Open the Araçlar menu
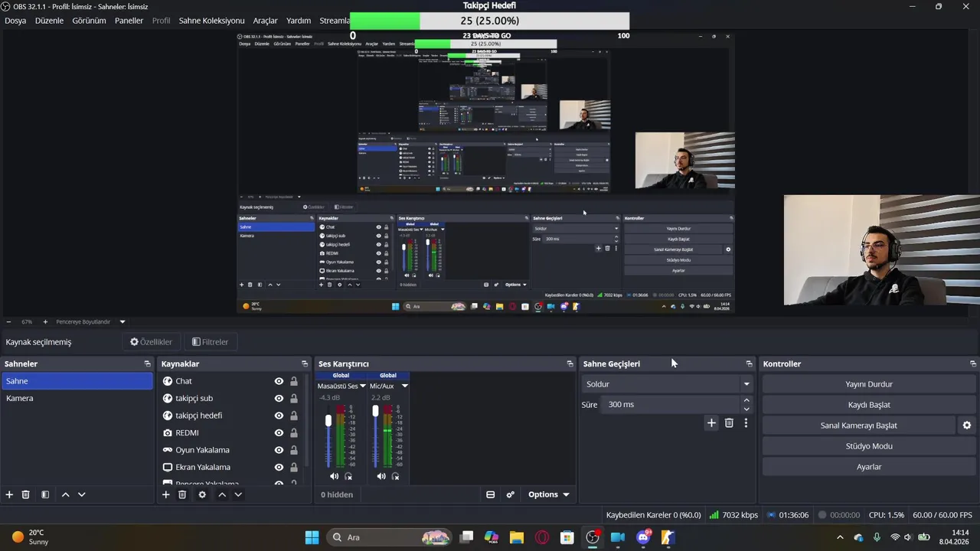The image size is (980, 551). pyautogui.click(x=265, y=21)
